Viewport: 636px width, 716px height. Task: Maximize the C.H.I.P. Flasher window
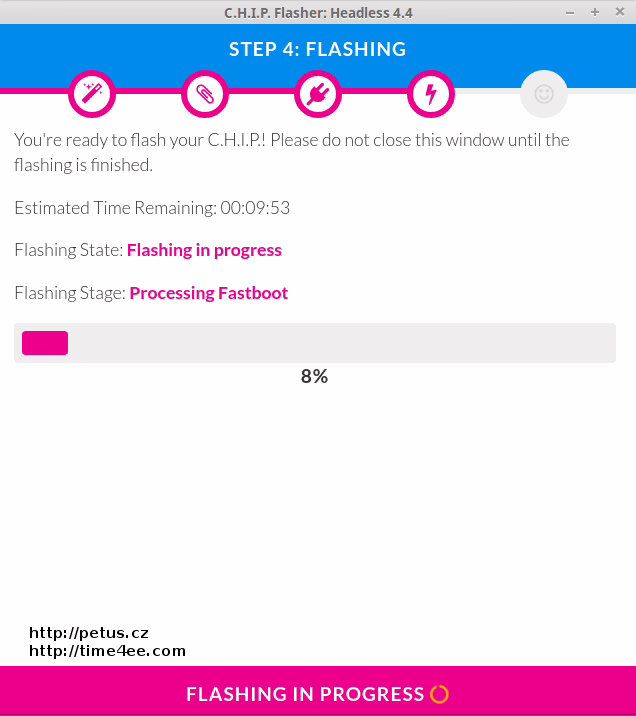coord(595,12)
